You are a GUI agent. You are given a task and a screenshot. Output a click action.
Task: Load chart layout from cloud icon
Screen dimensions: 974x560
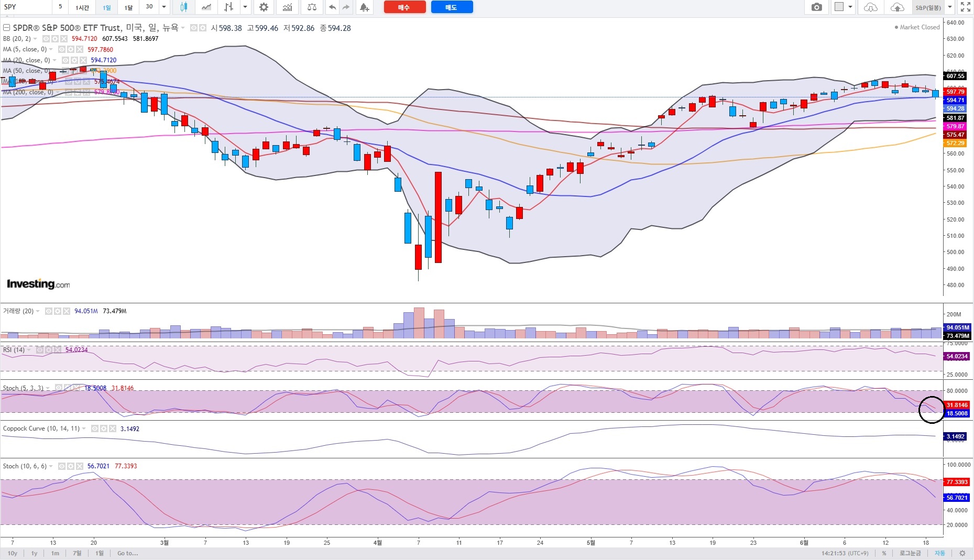[x=871, y=7]
